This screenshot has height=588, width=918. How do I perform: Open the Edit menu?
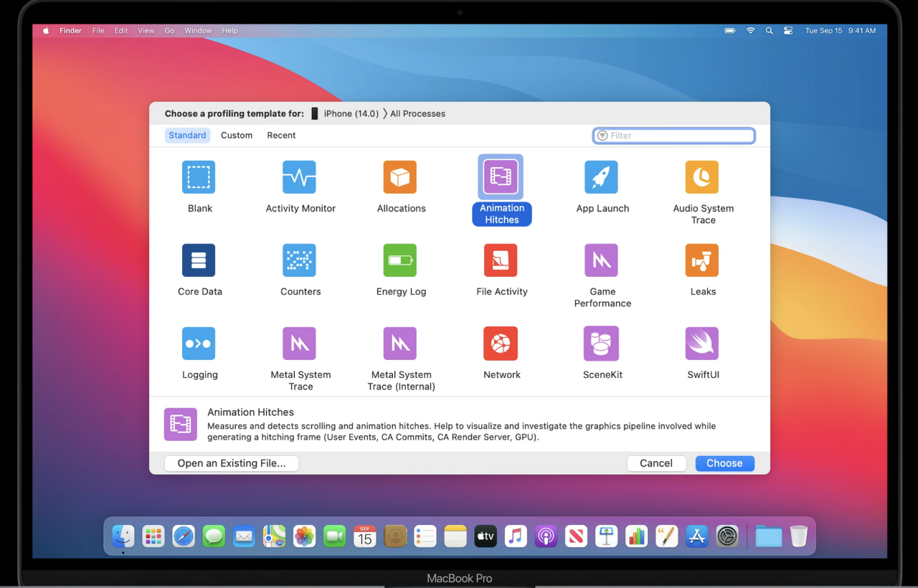121,31
